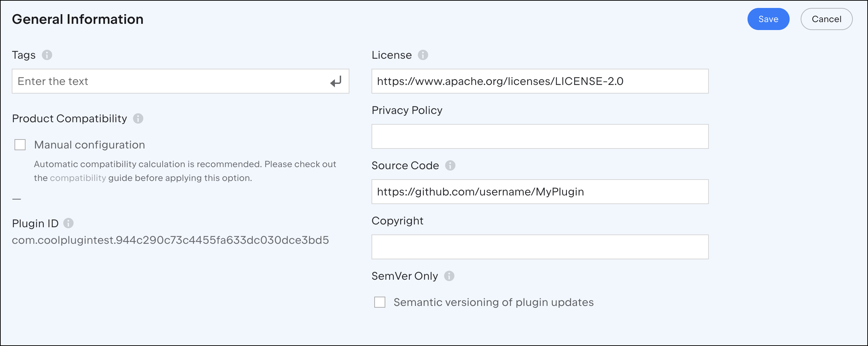Click the General Information heading
868x346 pixels.
[78, 19]
